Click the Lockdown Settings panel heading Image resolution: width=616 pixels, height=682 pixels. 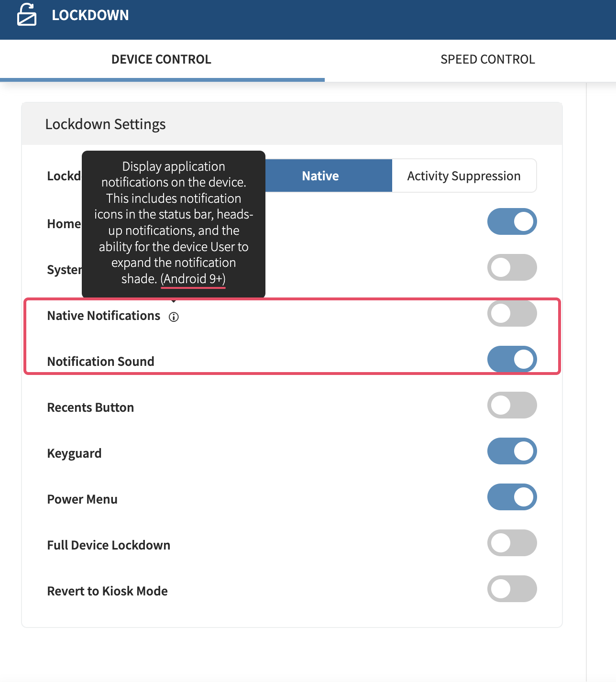click(105, 124)
